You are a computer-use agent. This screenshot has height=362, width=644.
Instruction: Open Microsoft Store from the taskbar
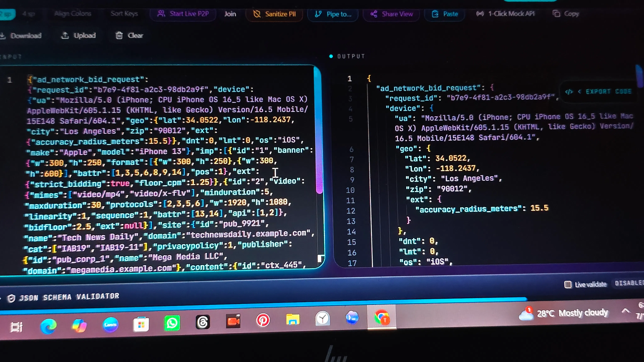click(x=141, y=324)
